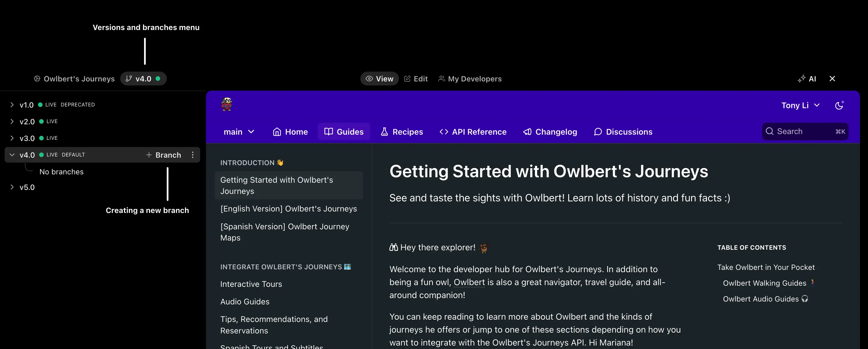This screenshot has width=868, height=349.
Task: Go to Home via house icon
Action: tap(290, 132)
